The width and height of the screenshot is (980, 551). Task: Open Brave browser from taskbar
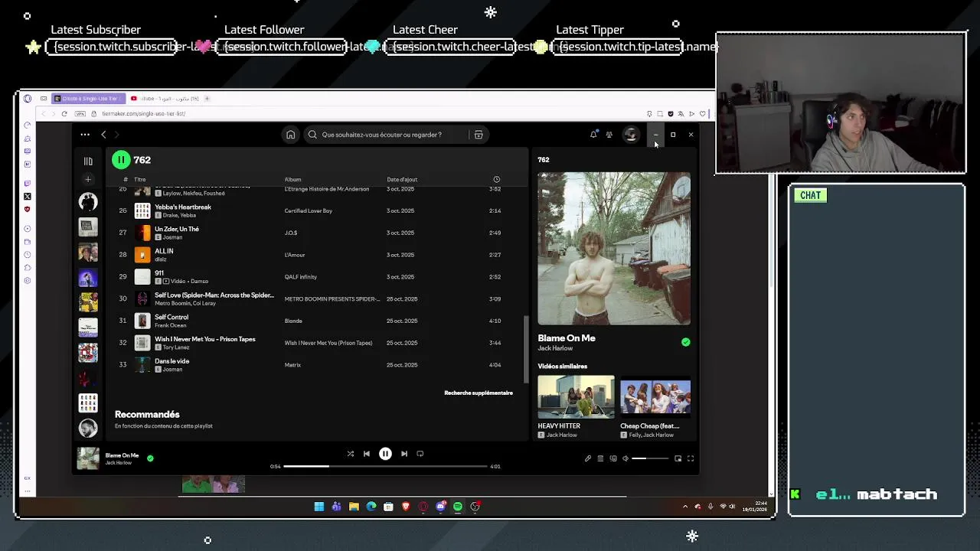tap(406, 507)
